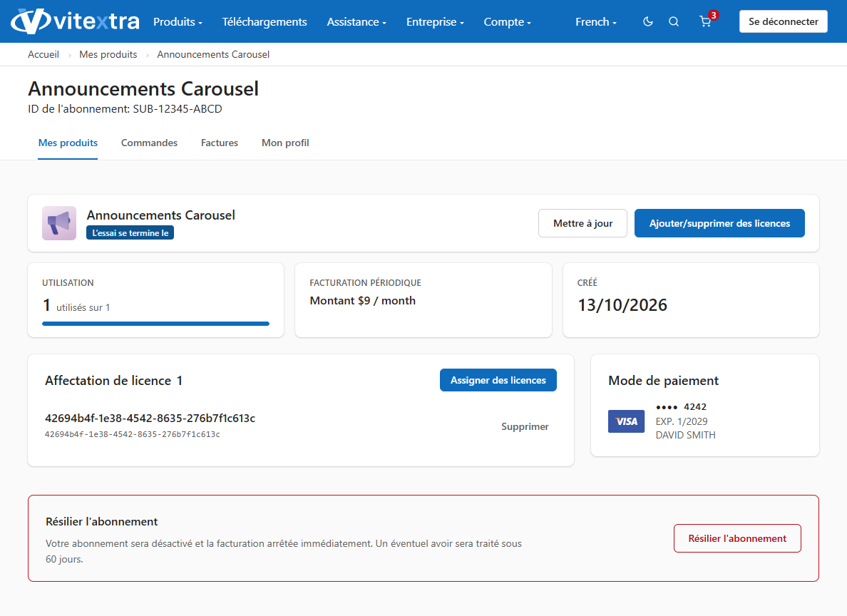
Task: Click cardholder name DAVID SMITH
Action: (x=685, y=435)
